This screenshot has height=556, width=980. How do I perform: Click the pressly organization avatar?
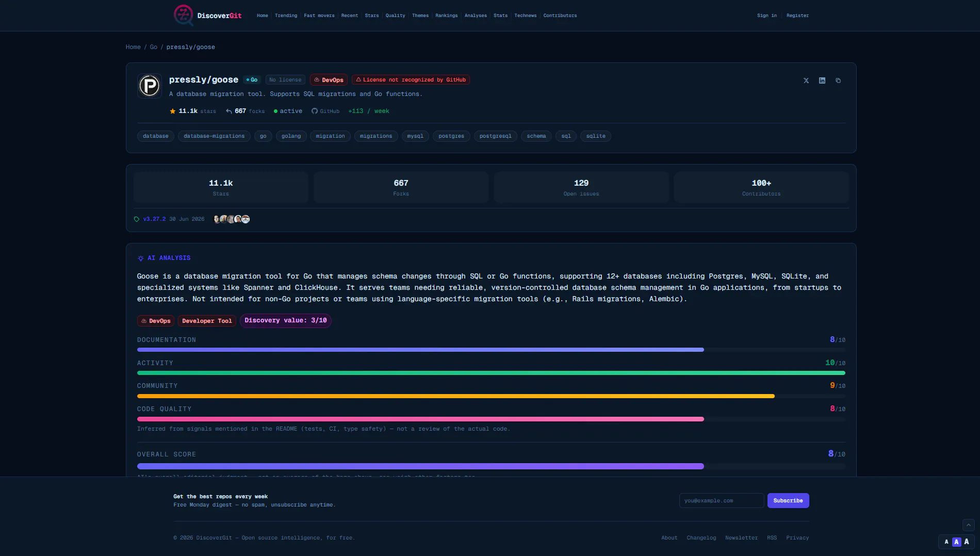coord(150,86)
